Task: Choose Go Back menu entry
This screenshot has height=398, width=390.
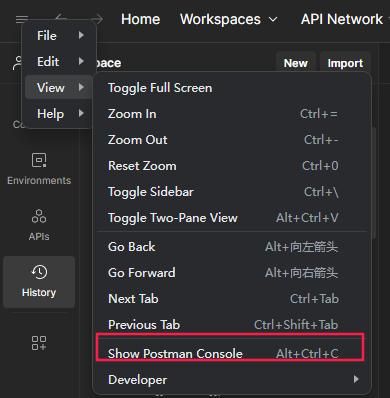Action: coord(232,247)
